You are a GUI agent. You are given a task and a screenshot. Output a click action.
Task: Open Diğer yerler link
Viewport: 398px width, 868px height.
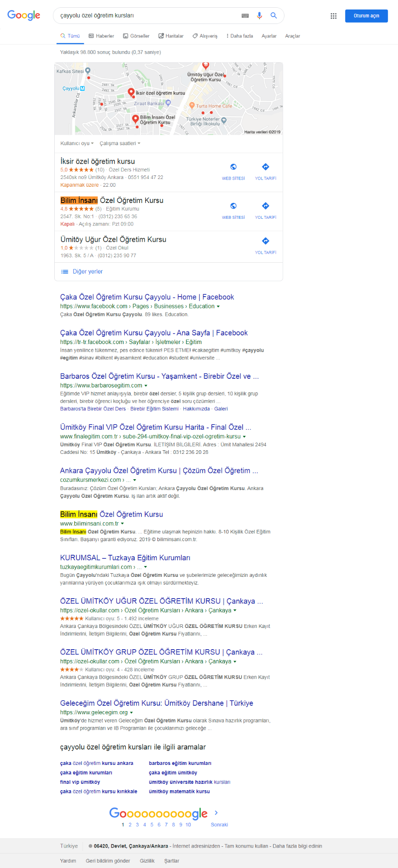[88, 272]
